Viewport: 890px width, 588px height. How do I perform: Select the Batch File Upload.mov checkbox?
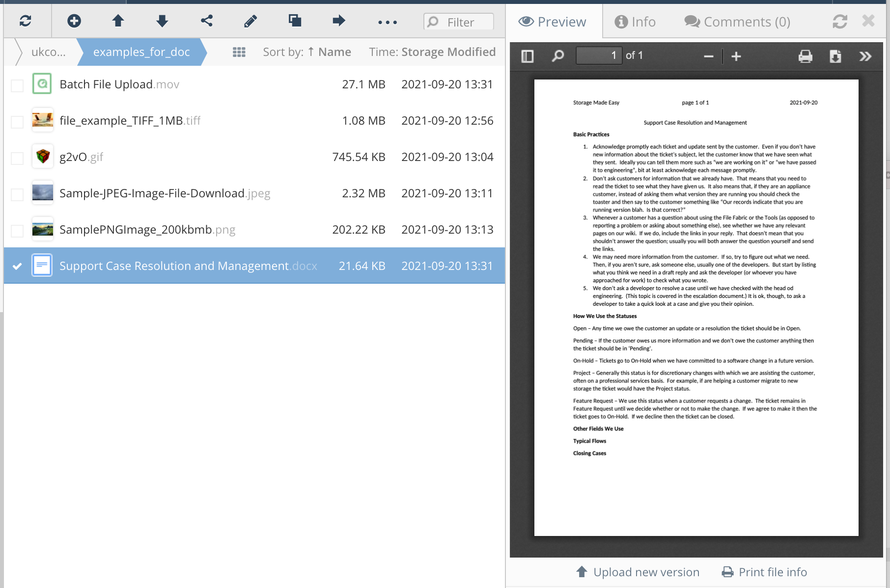[17, 84]
